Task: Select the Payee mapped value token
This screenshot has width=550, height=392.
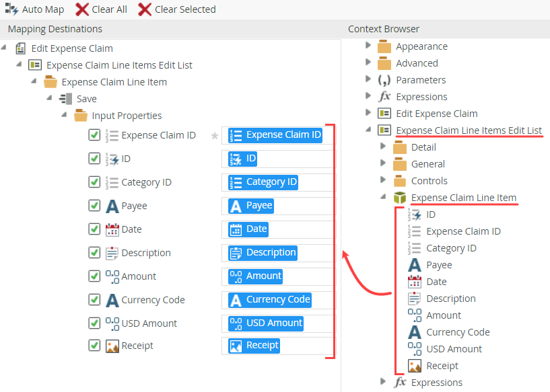Action: [x=251, y=206]
